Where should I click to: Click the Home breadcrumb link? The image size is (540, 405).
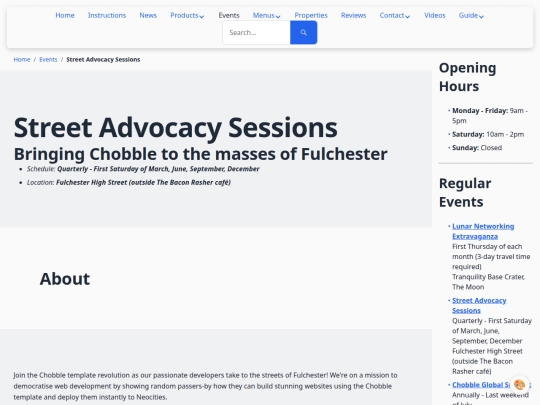point(22,60)
